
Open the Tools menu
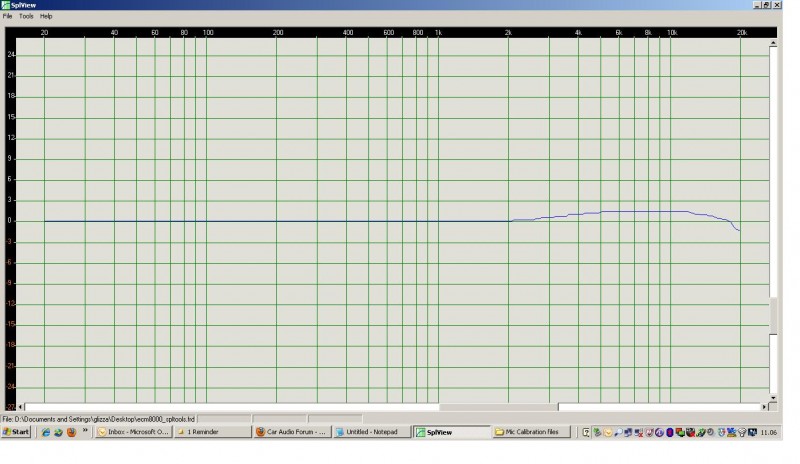pos(26,16)
